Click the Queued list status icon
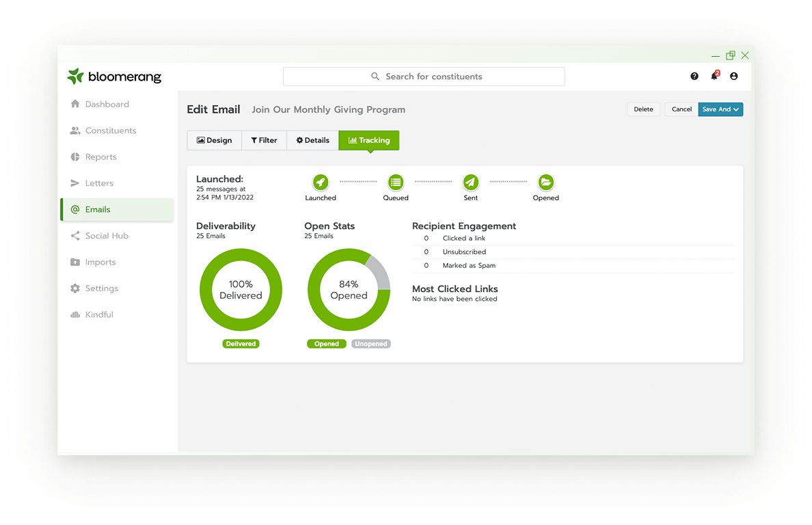This screenshot has width=812, height=525. (396, 183)
